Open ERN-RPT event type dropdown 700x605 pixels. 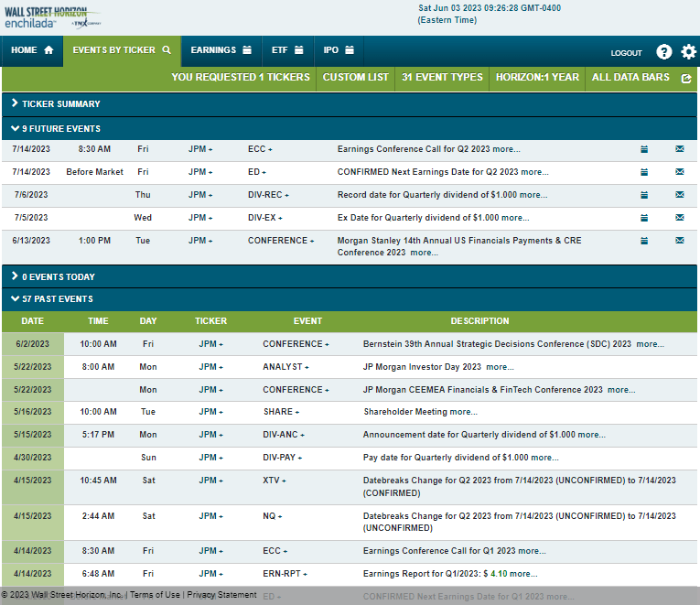pyautogui.click(x=285, y=574)
